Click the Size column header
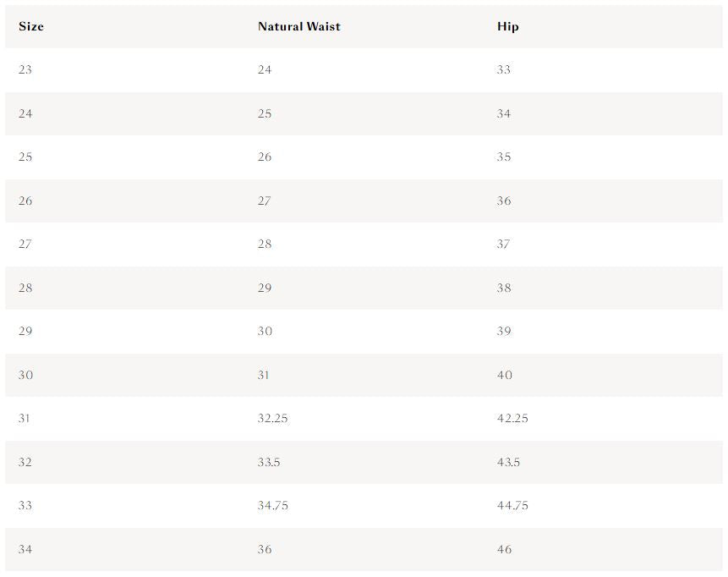The image size is (728, 577). 31,26
